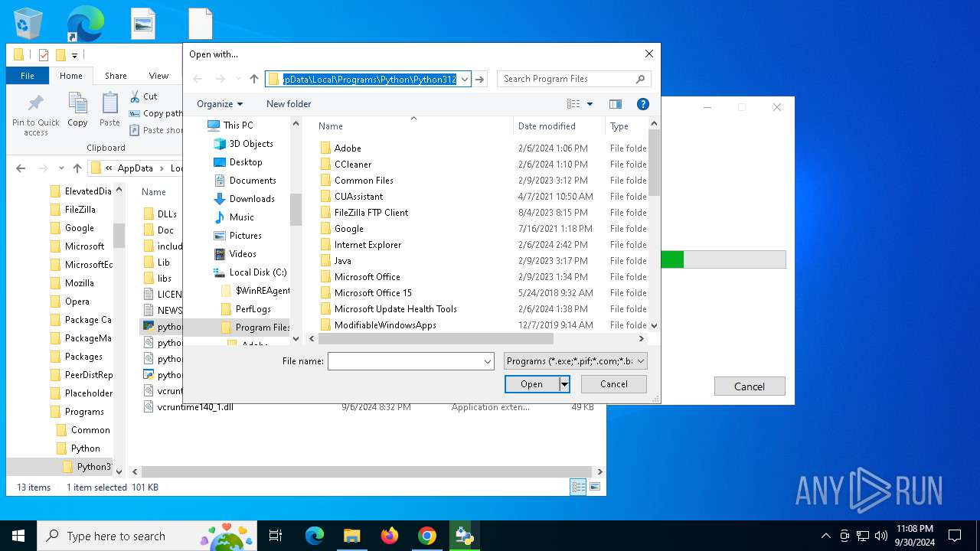Select the Internet Explorer folder
The image size is (980, 551).
point(367,245)
